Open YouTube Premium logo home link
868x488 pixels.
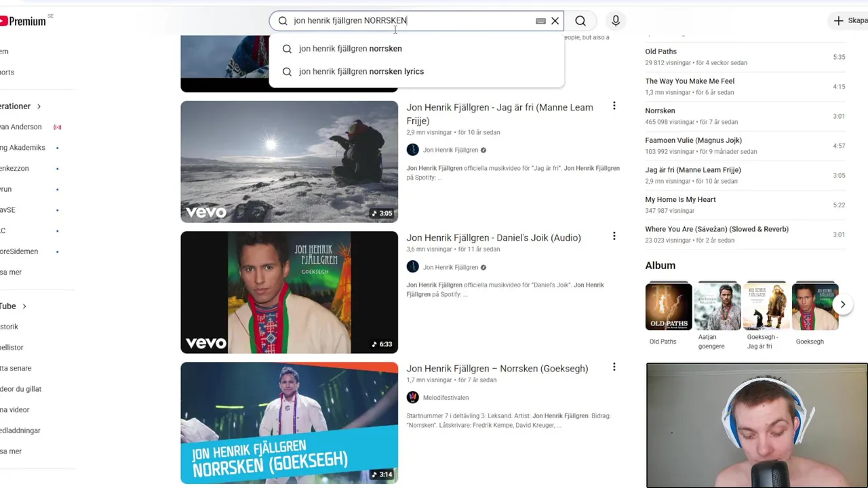(x=22, y=21)
